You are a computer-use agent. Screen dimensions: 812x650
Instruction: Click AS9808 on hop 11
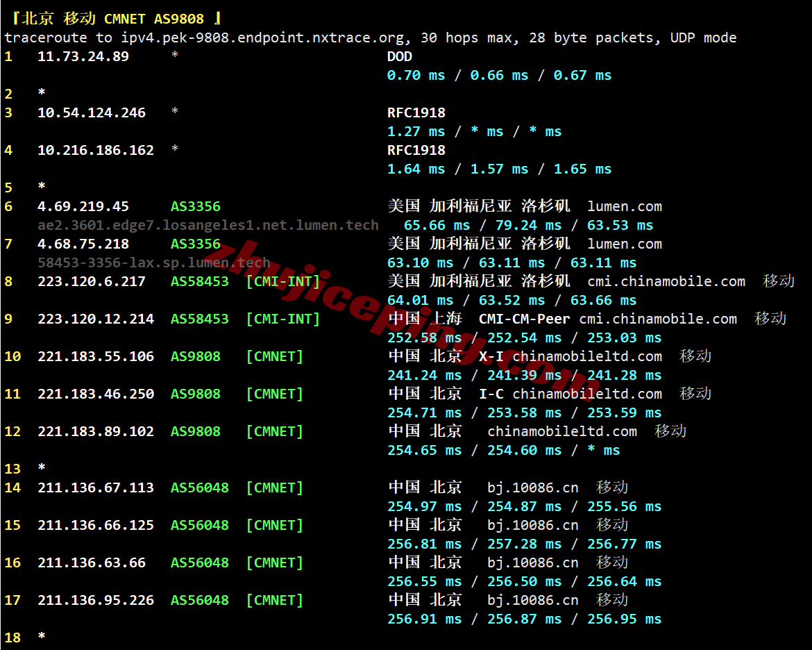coord(195,394)
